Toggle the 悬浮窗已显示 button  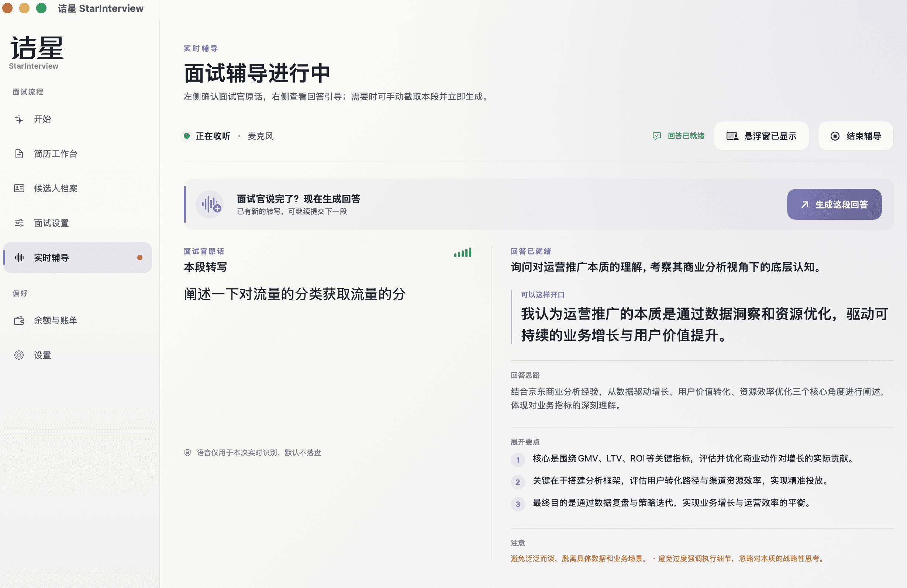(x=761, y=136)
